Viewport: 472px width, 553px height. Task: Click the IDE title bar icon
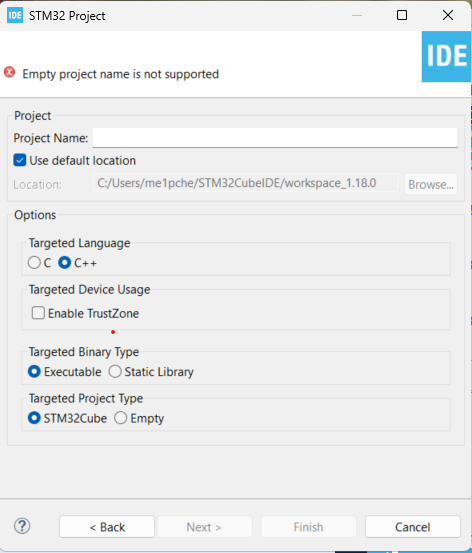[x=15, y=16]
